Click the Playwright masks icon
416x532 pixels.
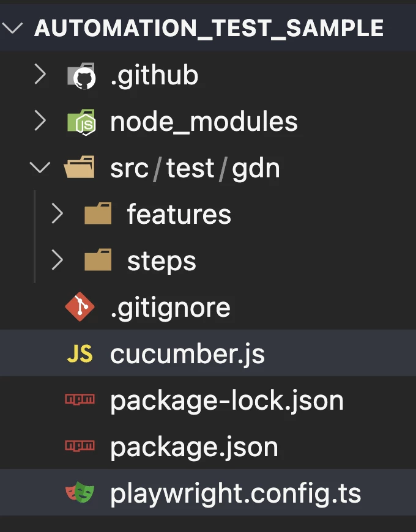80,494
